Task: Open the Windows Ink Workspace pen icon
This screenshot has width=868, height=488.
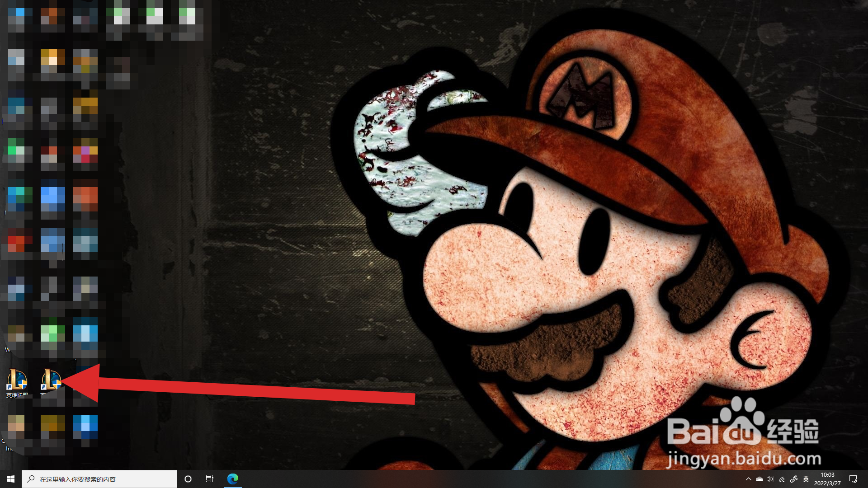Action: [x=793, y=479]
